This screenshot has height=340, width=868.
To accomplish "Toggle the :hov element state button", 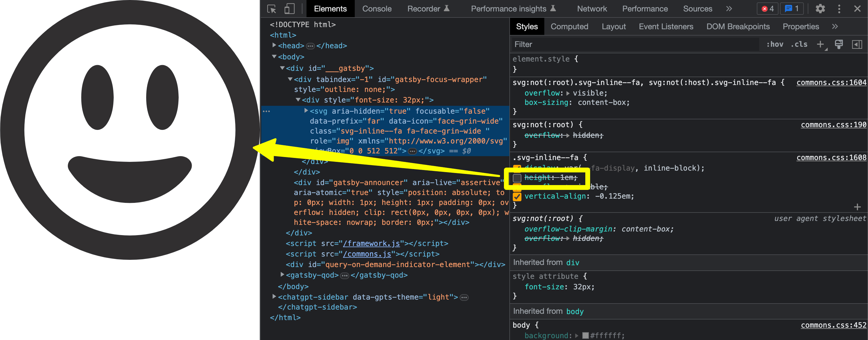I will click(775, 45).
